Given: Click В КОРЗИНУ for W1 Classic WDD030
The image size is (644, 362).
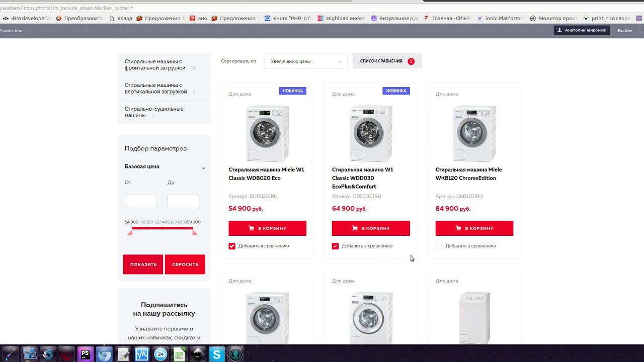Looking at the screenshot, I should [x=371, y=228].
